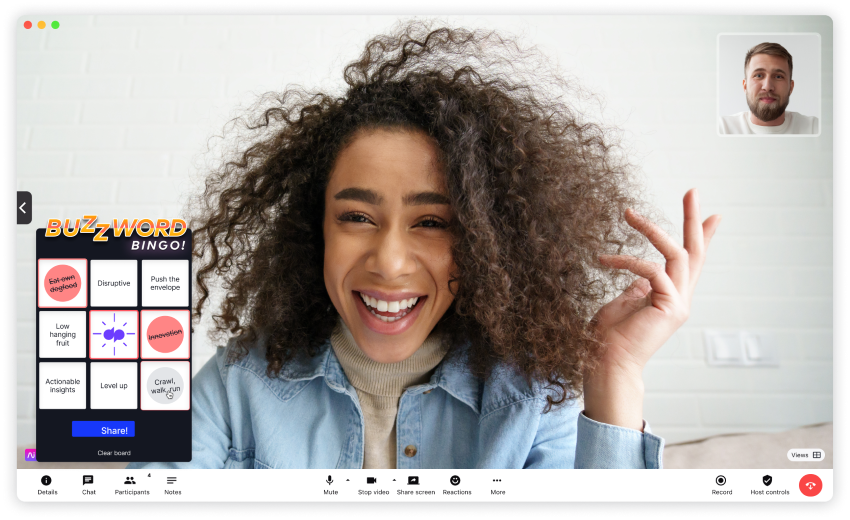Image resolution: width=850 pixels, height=520 pixels.
Task: Open the Chat panel
Action: click(x=88, y=485)
